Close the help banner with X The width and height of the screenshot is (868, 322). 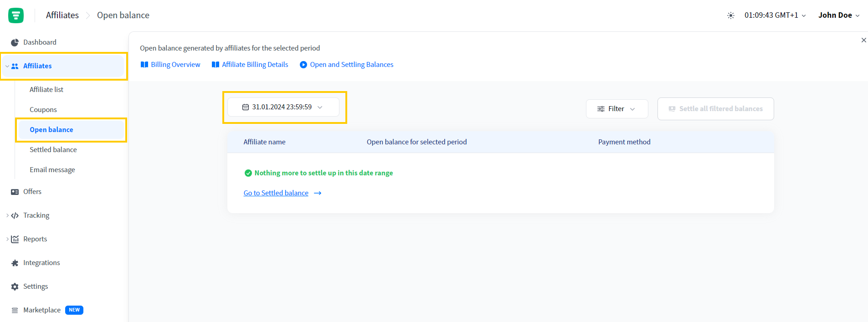pos(863,40)
